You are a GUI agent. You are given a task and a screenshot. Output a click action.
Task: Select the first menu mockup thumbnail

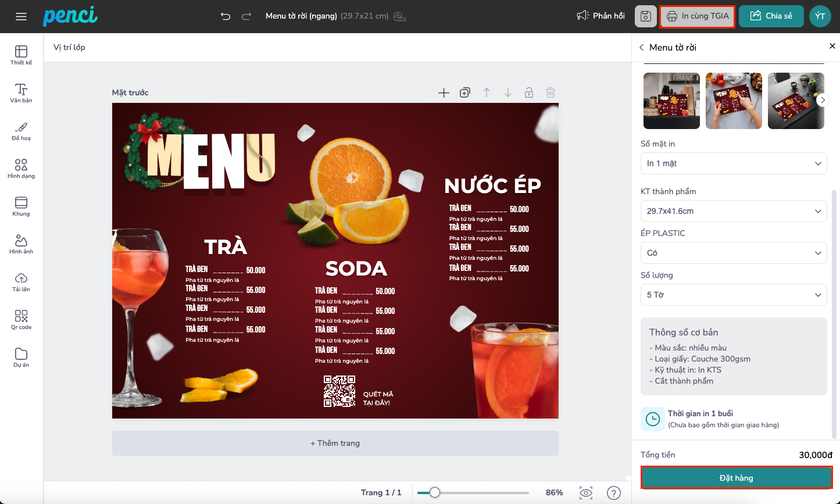pos(671,101)
